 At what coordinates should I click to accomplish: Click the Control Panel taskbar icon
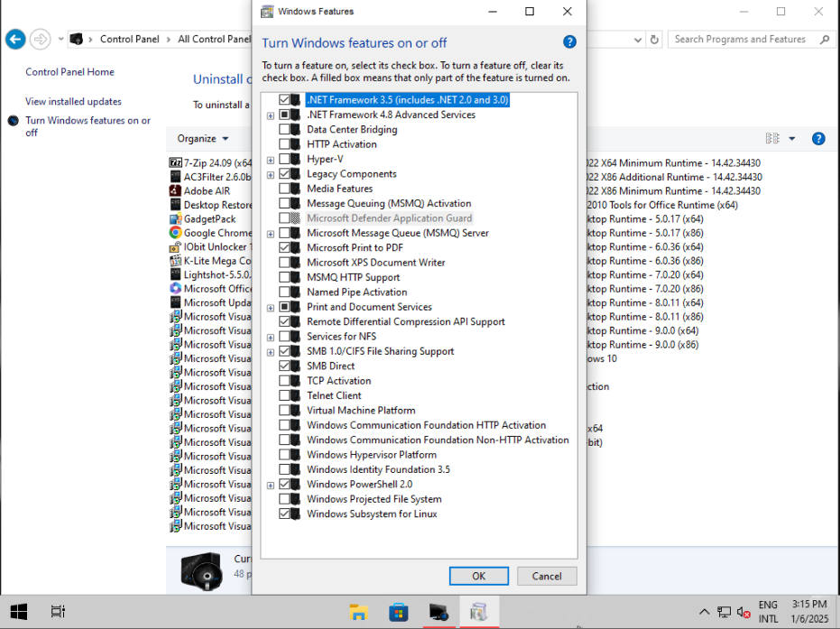coord(438,611)
